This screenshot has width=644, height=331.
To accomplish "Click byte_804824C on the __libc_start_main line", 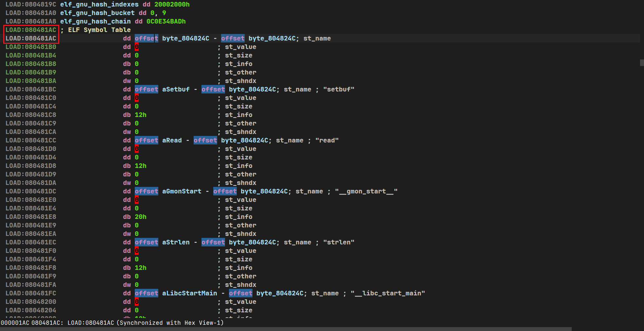I will click(x=280, y=293).
